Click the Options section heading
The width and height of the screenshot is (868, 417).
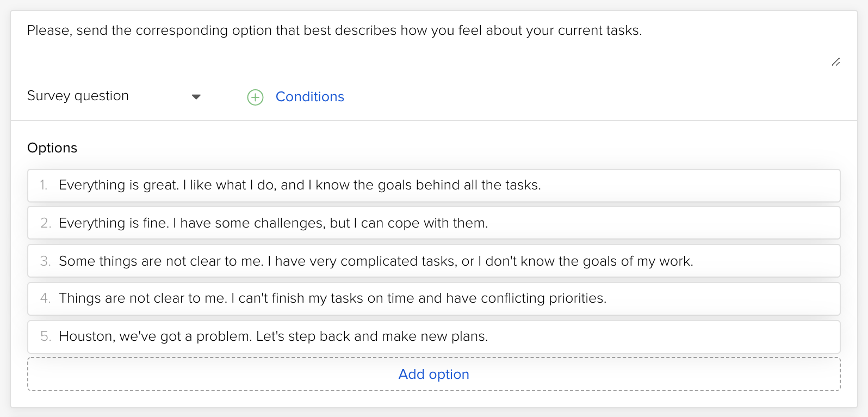coord(52,148)
